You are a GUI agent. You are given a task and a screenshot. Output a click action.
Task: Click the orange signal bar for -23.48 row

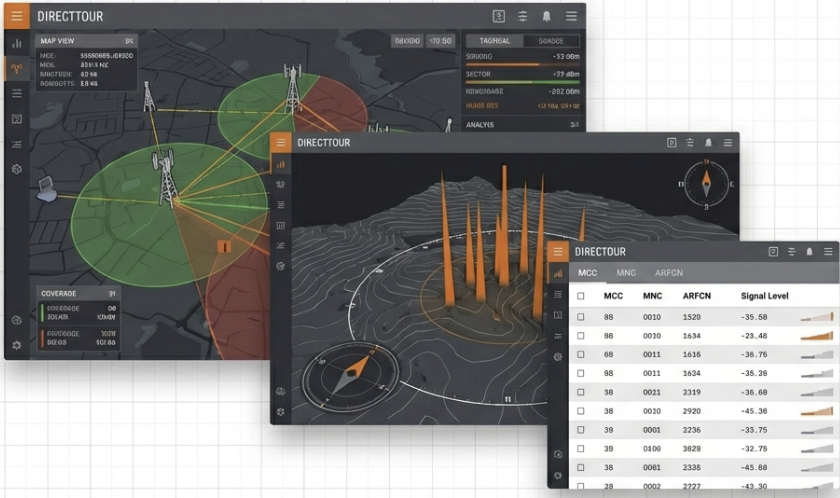(817, 336)
